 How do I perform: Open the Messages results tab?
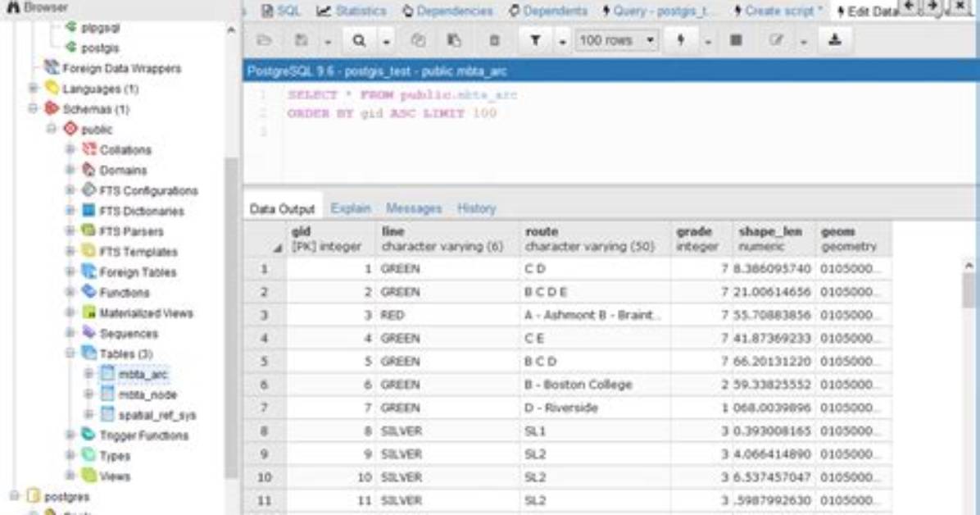point(414,207)
